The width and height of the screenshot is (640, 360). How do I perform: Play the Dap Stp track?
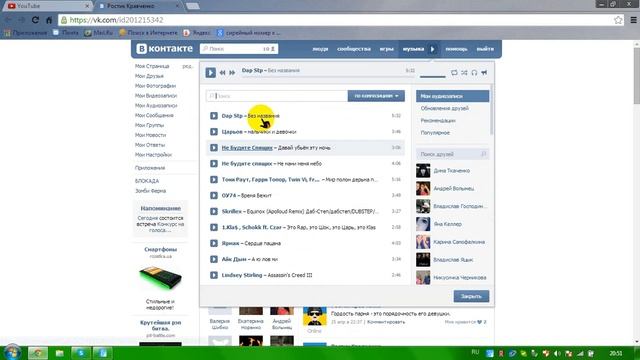(x=213, y=116)
